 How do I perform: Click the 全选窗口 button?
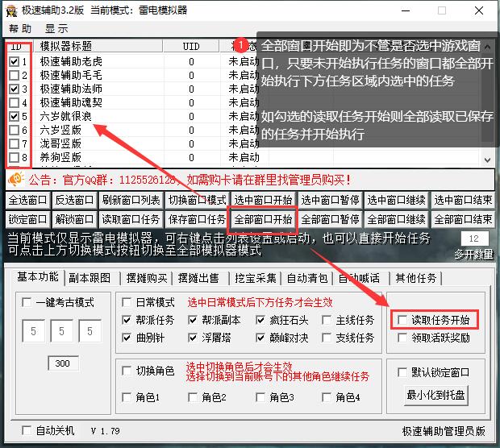point(27,200)
